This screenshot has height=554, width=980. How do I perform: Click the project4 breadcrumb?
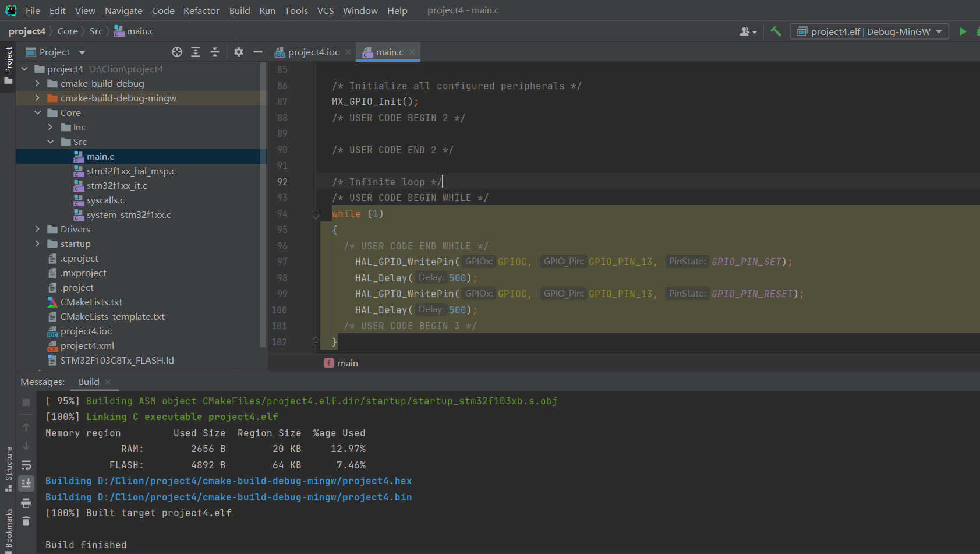(x=27, y=31)
